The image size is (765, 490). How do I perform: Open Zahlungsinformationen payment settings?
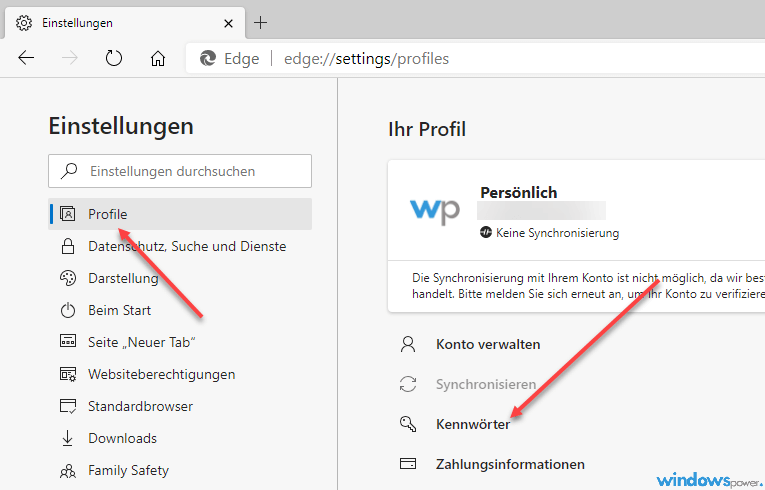coord(510,464)
